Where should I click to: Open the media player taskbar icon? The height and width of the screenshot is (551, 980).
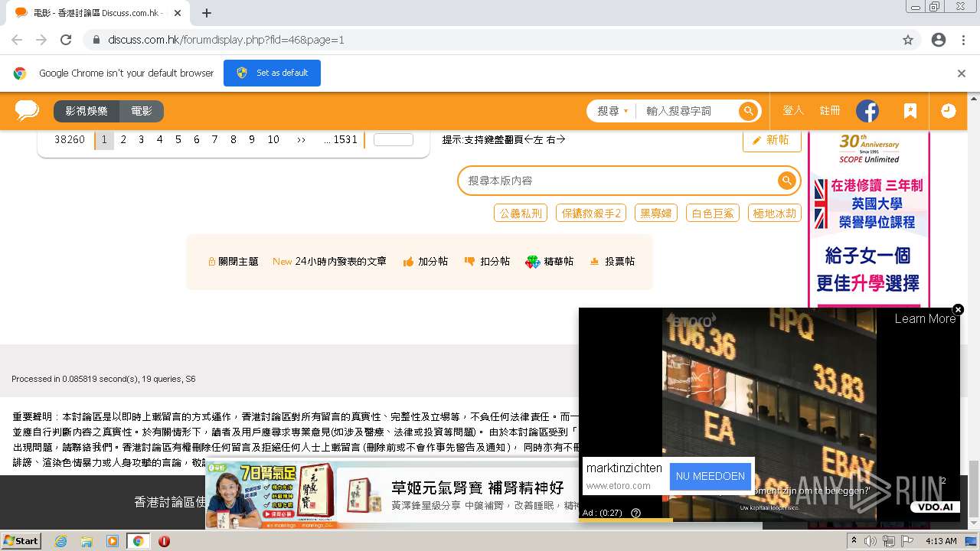[113, 541]
